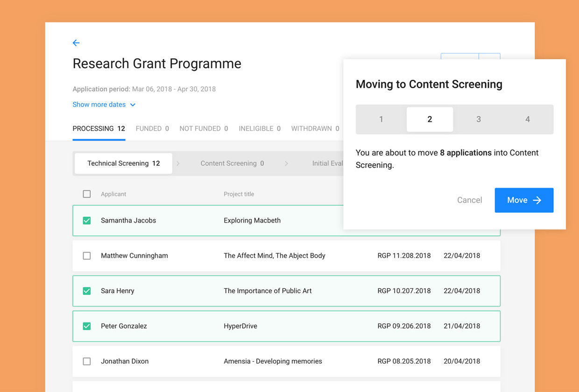Viewport: 579px width, 392px height.
Task: Choose step 4 in the dialog
Action: click(x=528, y=119)
